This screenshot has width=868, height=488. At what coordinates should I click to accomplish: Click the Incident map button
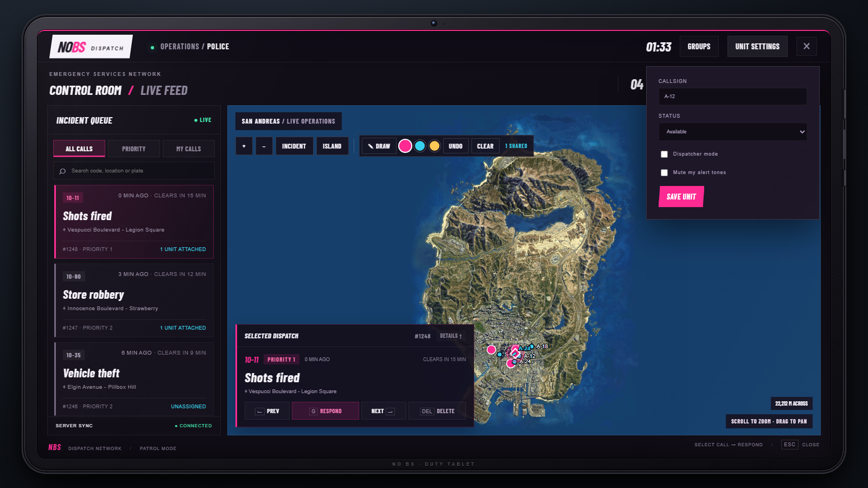(294, 146)
